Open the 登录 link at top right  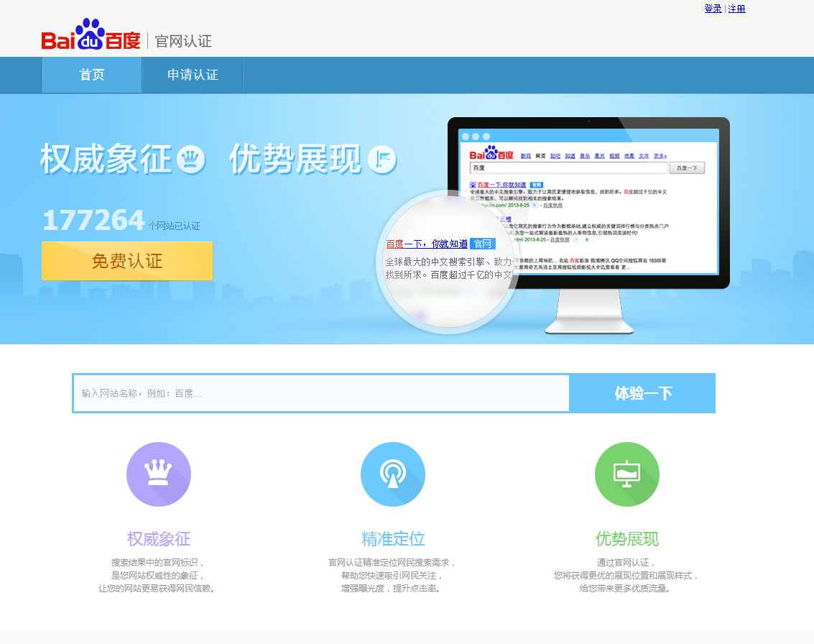pyautogui.click(x=712, y=9)
